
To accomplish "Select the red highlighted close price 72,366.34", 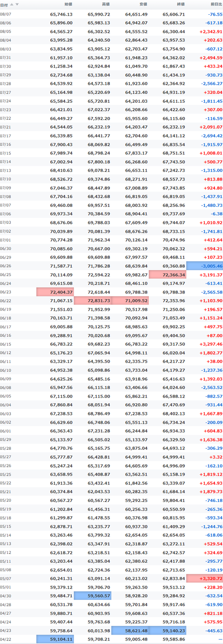I will click(x=167, y=274).
